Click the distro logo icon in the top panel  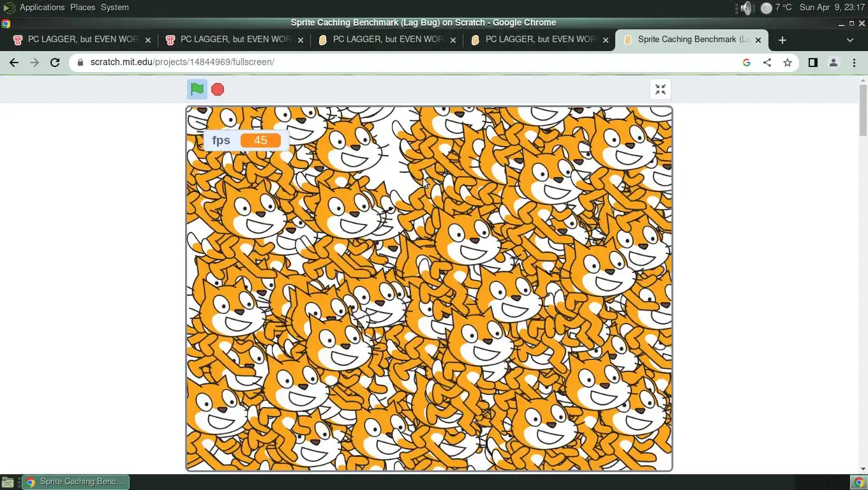point(8,8)
